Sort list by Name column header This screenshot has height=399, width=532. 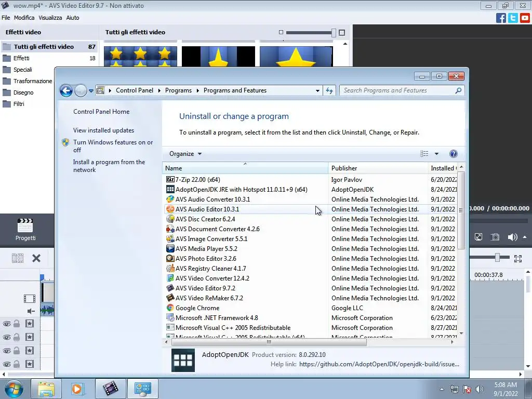click(245, 168)
